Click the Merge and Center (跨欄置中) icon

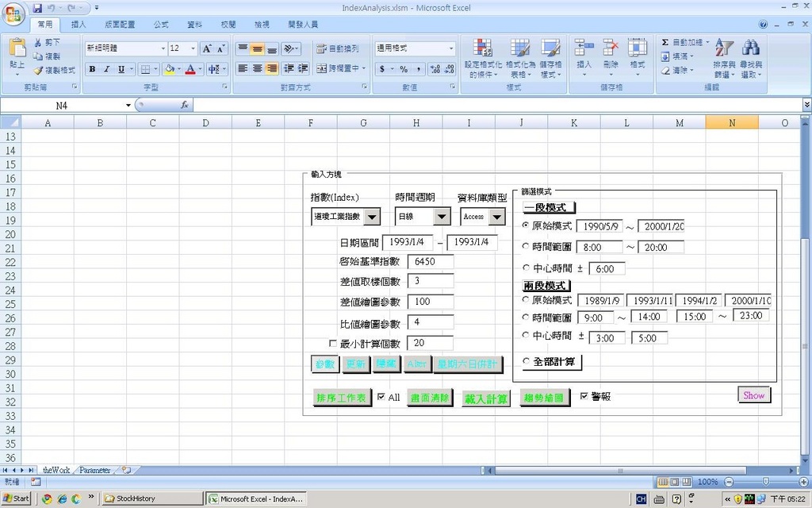click(x=323, y=69)
